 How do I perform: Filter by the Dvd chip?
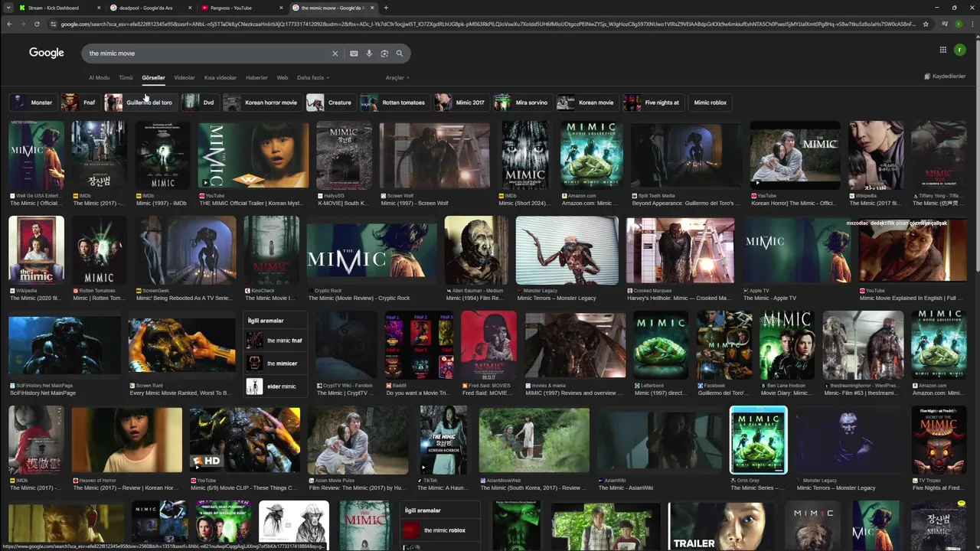point(200,103)
